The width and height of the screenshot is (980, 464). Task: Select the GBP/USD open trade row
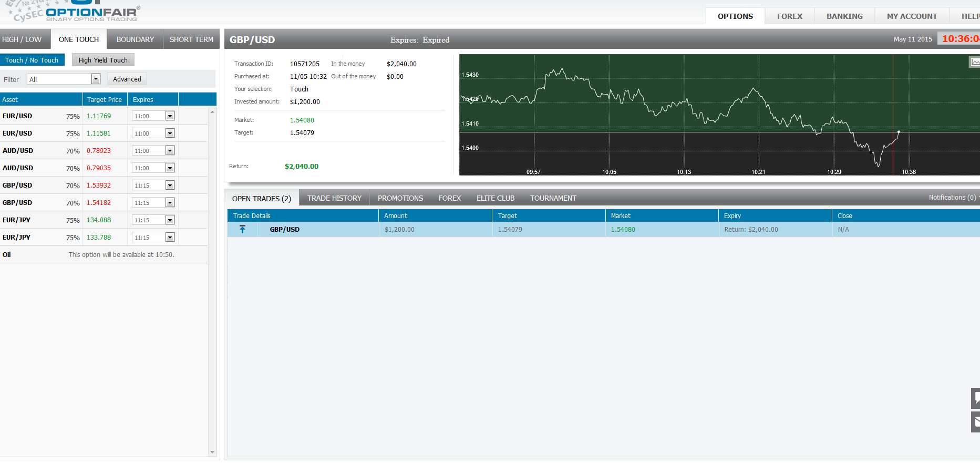pos(525,230)
